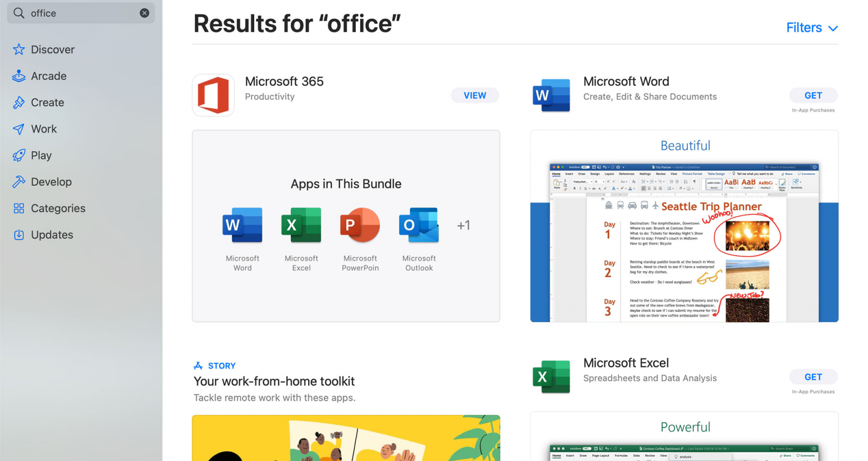Image resolution: width=868 pixels, height=461 pixels.
Task: Go to the Create section
Action: click(47, 103)
